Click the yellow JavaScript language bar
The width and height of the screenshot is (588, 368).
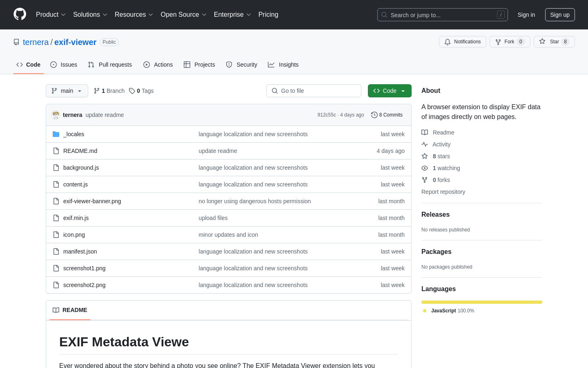pos(482,302)
